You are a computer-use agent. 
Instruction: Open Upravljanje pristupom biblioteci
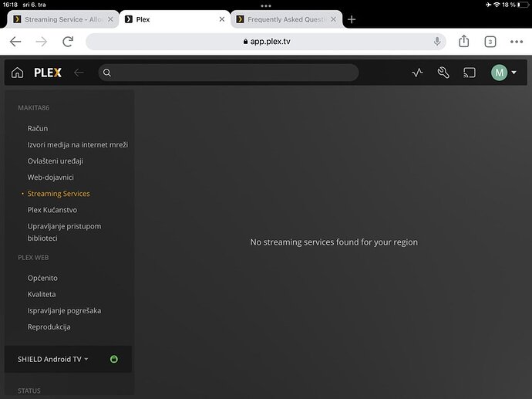pyautogui.click(x=64, y=232)
